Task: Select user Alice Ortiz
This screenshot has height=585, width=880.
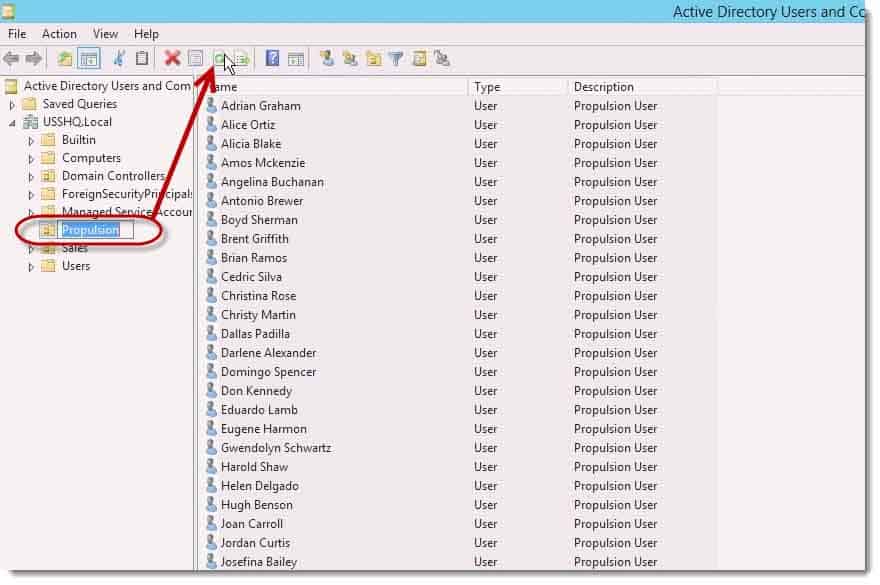Action: [x=248, y=125]
